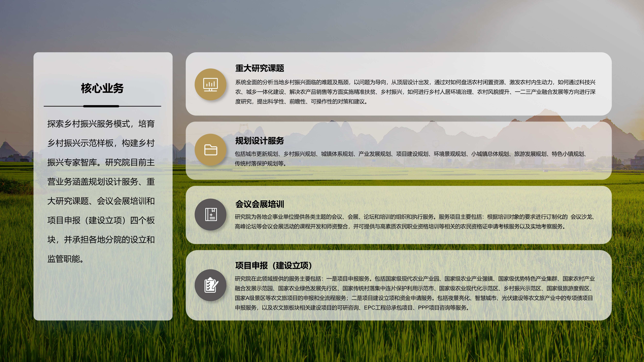644x362 pixels.
Task: Click the gold presentation chart icon
Action: [x=210, y=84]
